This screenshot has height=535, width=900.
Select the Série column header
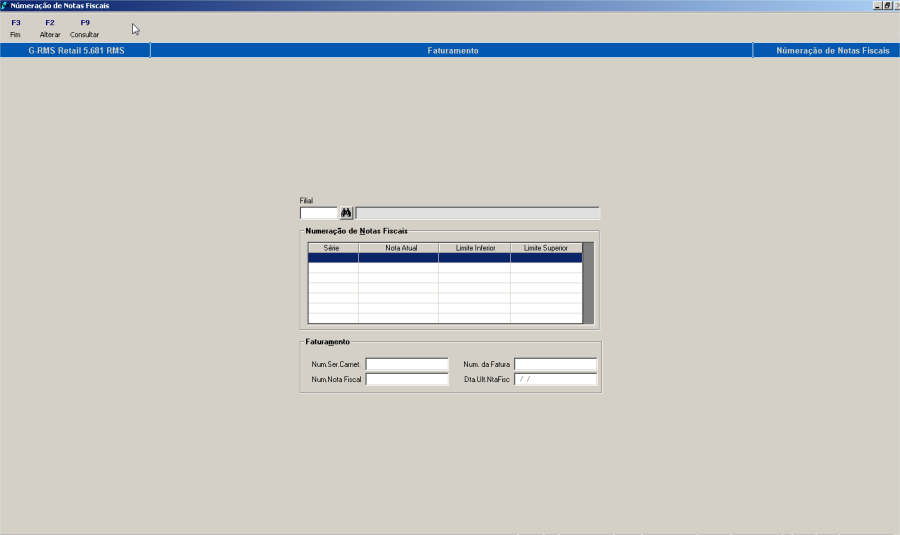click(333, 248)
